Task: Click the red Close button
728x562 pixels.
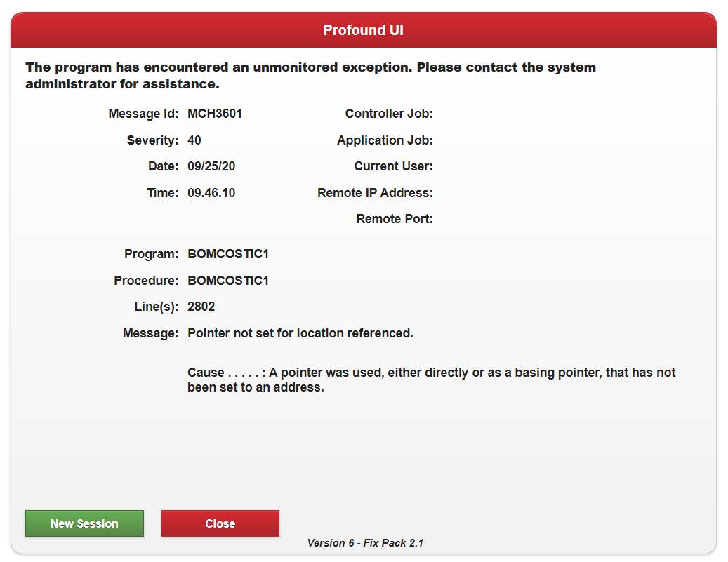Action: click(x=220, y=523)
